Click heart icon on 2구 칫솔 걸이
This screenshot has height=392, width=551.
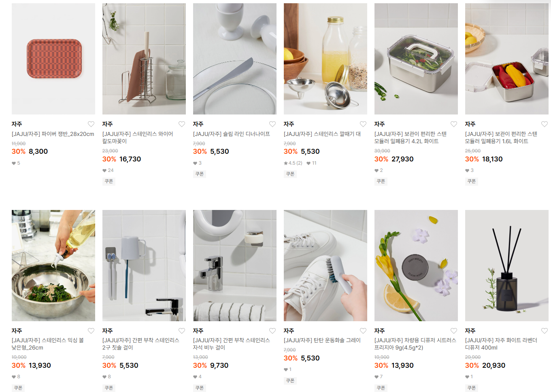click(182, 331)
